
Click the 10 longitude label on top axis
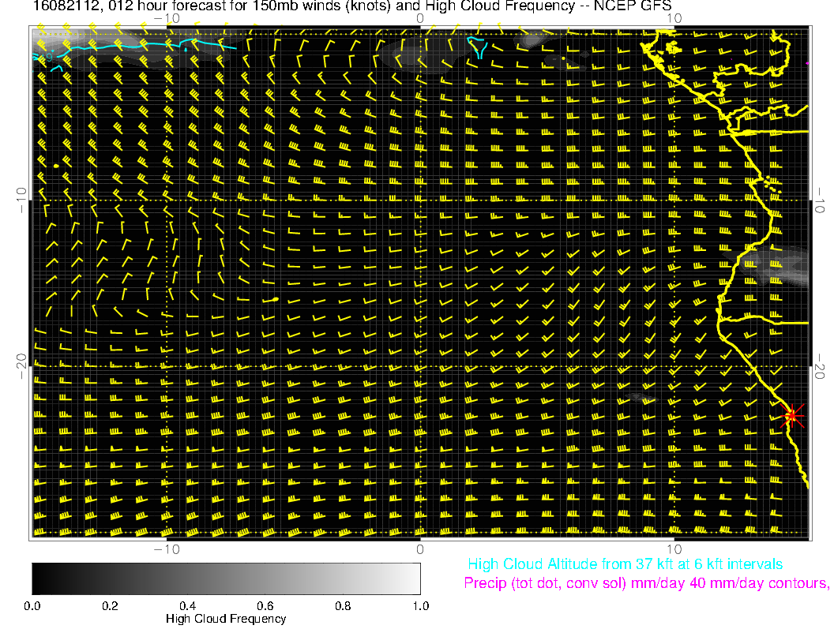click(674, 17)
